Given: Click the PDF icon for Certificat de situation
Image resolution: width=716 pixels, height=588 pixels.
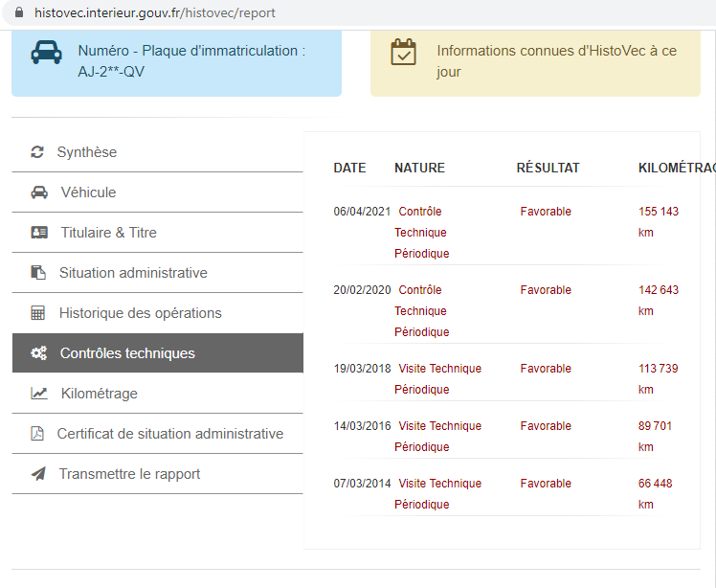Looking at the screenshot, I should 37,434.
